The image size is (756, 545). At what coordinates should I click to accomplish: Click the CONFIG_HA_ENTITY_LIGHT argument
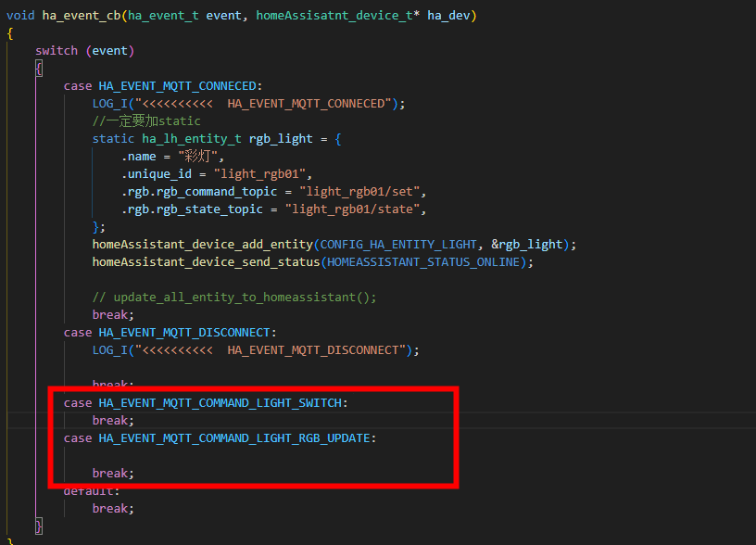[x=398, y=245]
